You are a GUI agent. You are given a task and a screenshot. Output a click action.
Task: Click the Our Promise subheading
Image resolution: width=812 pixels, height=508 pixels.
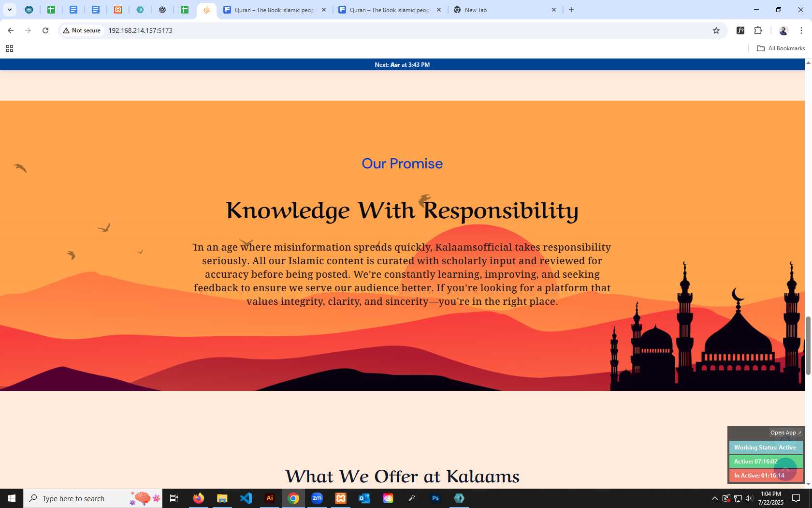[402, 164]
